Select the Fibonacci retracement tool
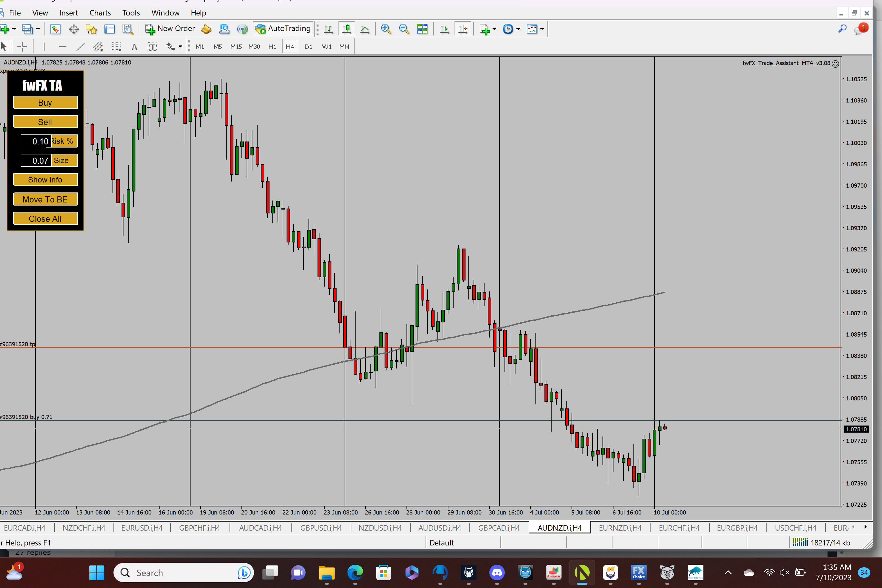882x588 pixels. pyautogui.click(x=116, y=47)
